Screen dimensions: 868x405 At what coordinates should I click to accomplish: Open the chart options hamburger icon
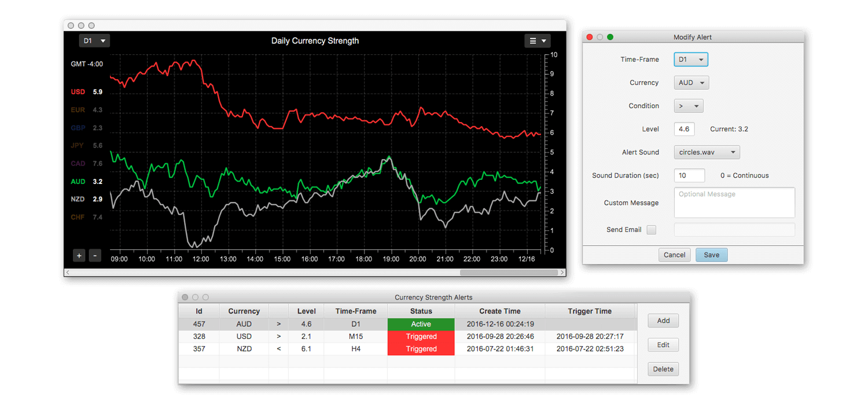(534, 41)
